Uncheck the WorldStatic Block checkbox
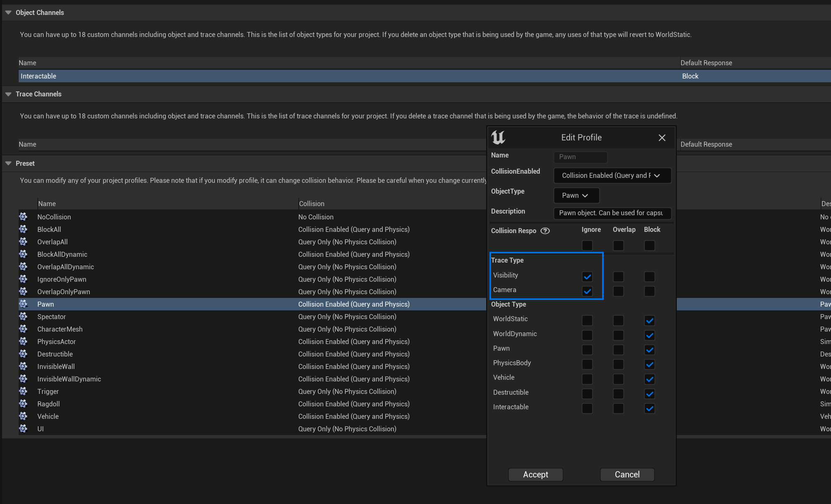Screen dimensions: 831x504 [649, 320]
